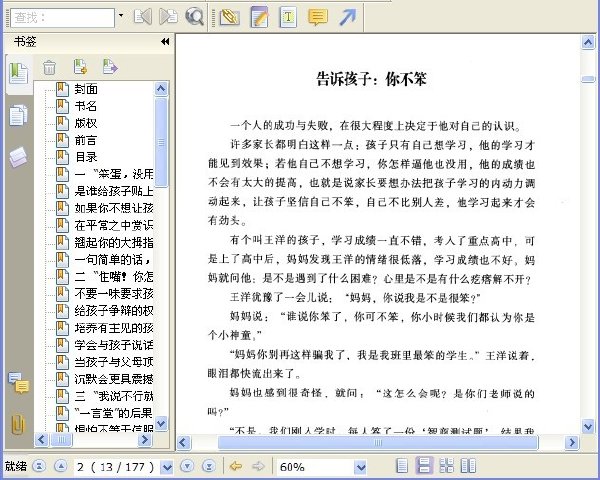Image resolution: width=600 pixels, height=480 pixels.
Task: Select the typewriter text tool
Action: coord(288,17)
